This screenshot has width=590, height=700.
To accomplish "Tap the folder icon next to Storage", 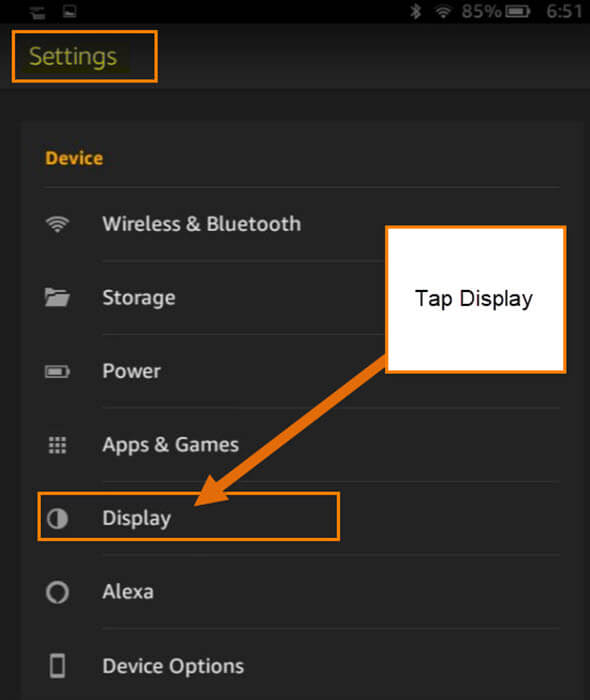I will coord(57,298).
